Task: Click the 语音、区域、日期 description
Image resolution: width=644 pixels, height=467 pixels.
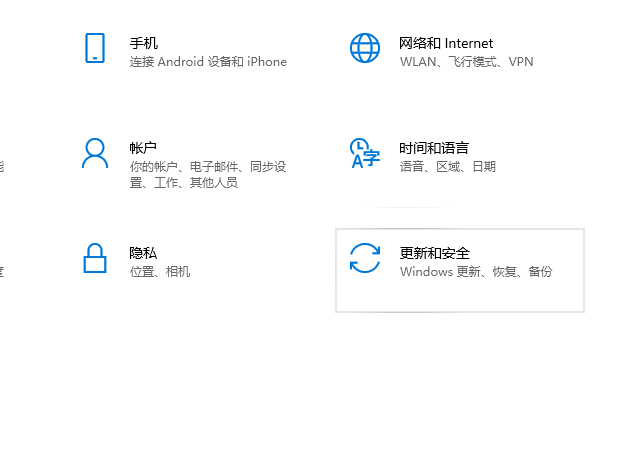Action: click(x=447, y=167)
